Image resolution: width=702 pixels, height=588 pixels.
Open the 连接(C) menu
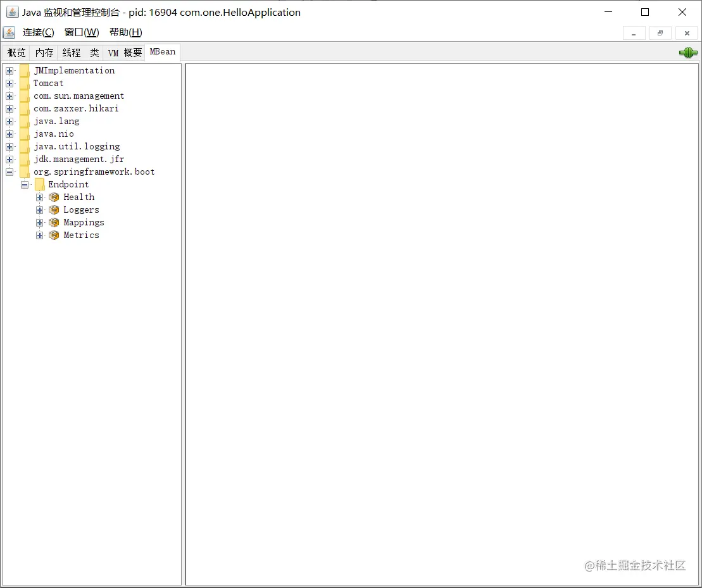coord(39,32)
